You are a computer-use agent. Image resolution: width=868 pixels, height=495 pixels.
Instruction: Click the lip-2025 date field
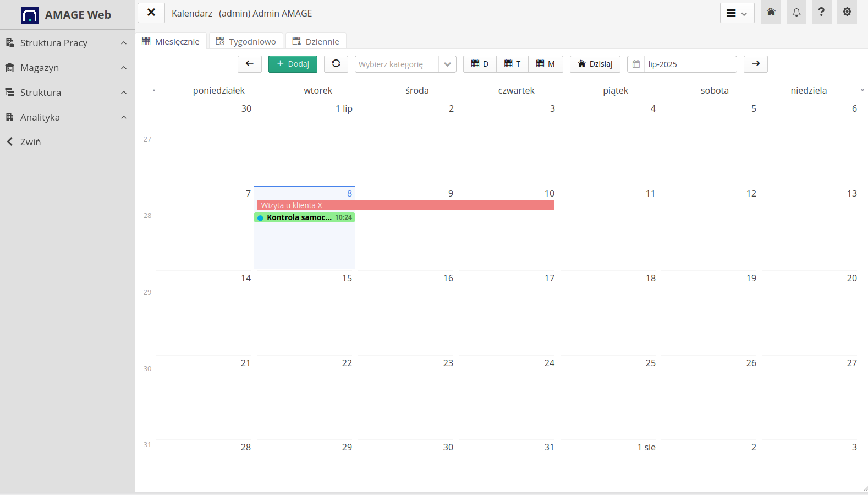[x=690, y=64]
